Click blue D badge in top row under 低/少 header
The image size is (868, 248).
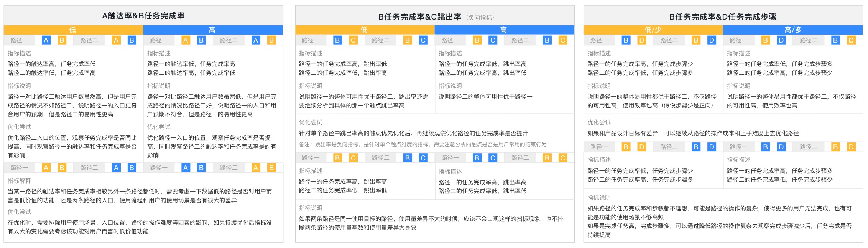pos(712,40)
